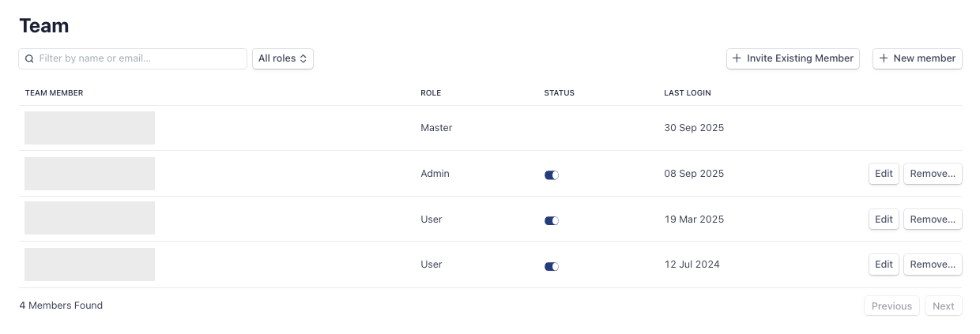Click the New member button
The width and height of the screenshot is (980, 334).
coord(917,58)
